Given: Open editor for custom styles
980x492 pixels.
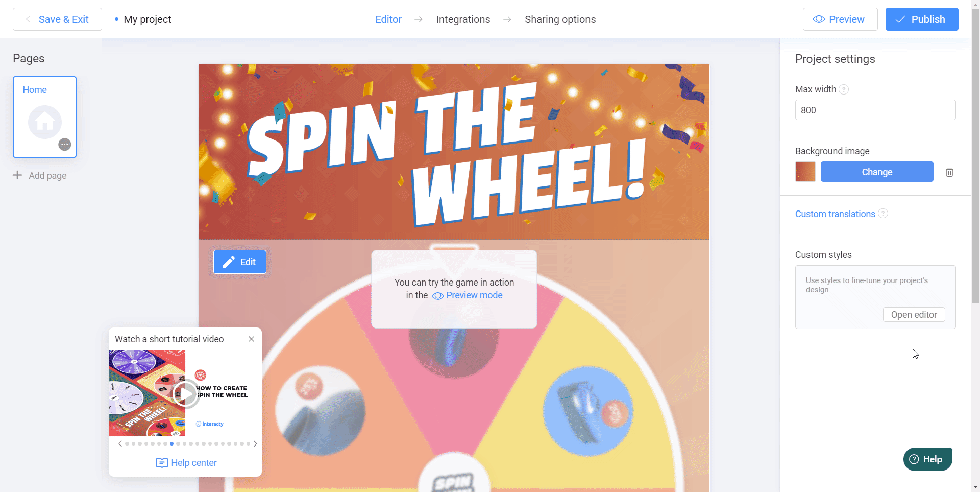Looking at the screenshot, I should click(914, 315).
